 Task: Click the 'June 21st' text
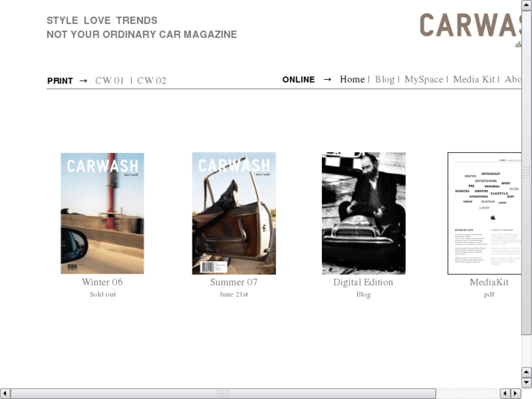tap(233, 294)
